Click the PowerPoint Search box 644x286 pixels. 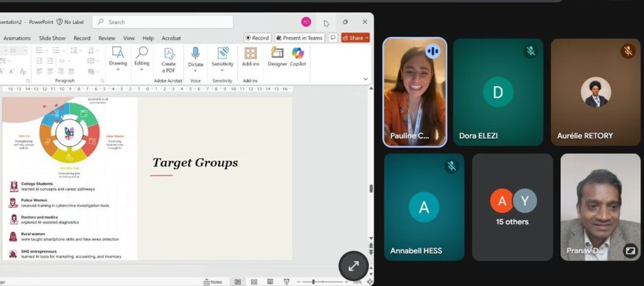(163, 22)
